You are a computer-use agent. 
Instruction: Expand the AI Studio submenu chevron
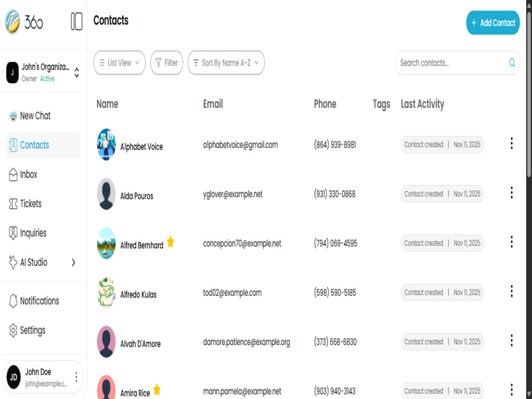pos(73,262)
